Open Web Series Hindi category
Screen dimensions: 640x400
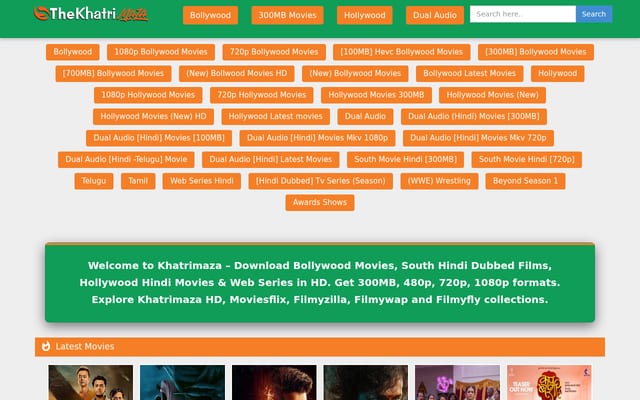tap(202, 181)
